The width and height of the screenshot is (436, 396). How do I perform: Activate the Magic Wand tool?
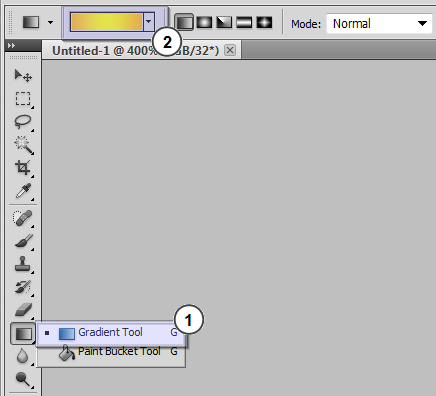23,144
